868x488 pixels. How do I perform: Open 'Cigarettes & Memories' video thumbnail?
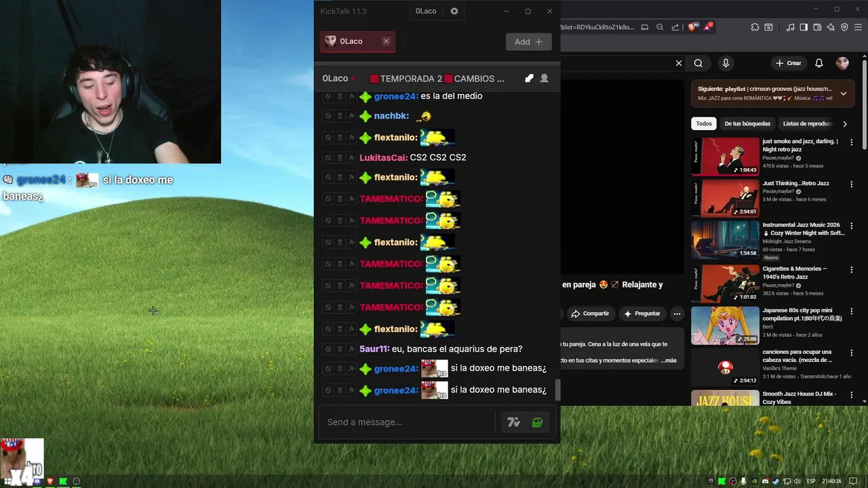coord(726,283)
